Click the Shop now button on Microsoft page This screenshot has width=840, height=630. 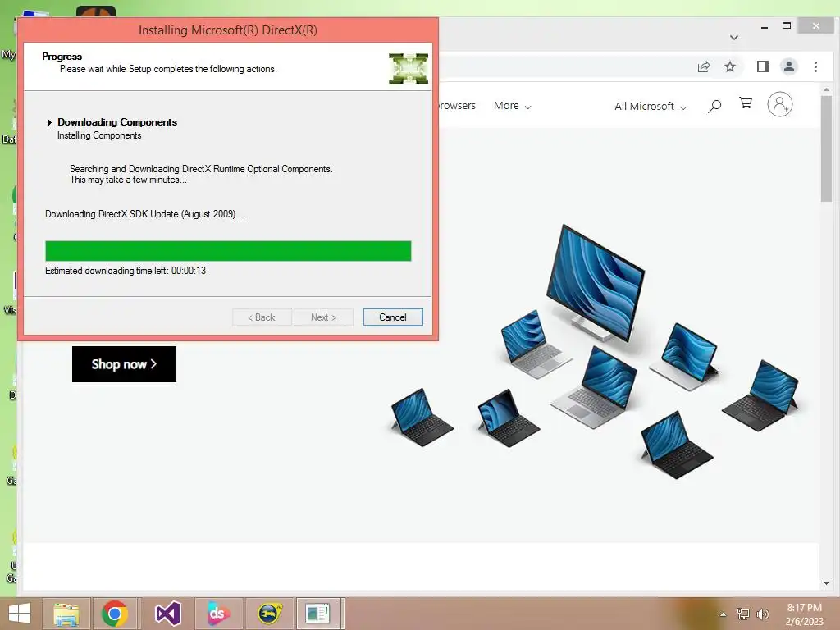tap(125, 364)
